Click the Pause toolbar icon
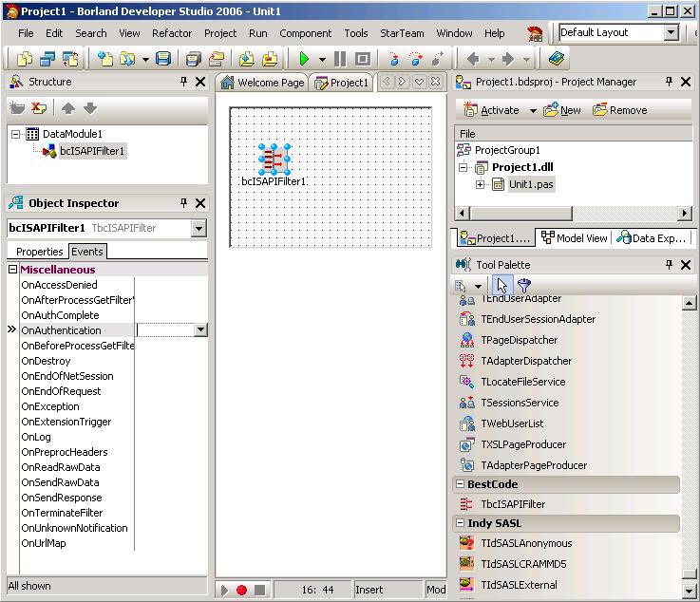Viewport: 700px width, 602px height. click(x=340, y=59)
